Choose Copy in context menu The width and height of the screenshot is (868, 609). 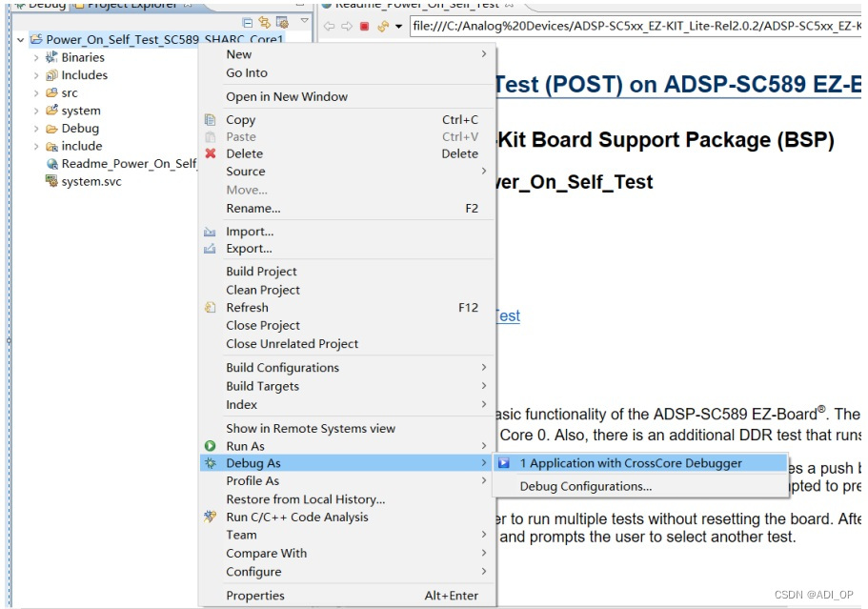347,119
